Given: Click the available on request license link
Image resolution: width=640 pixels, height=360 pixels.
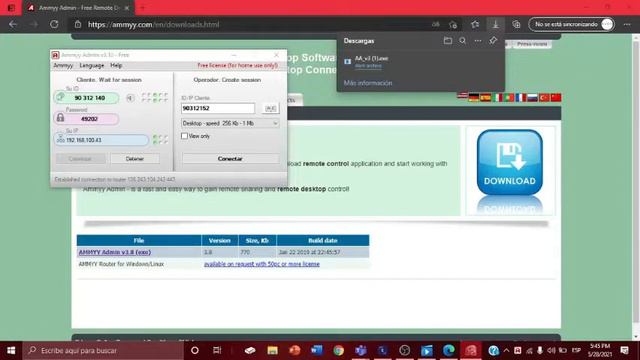Looking at the screenshot, I should pyautogui.click(x=262, y=264).
